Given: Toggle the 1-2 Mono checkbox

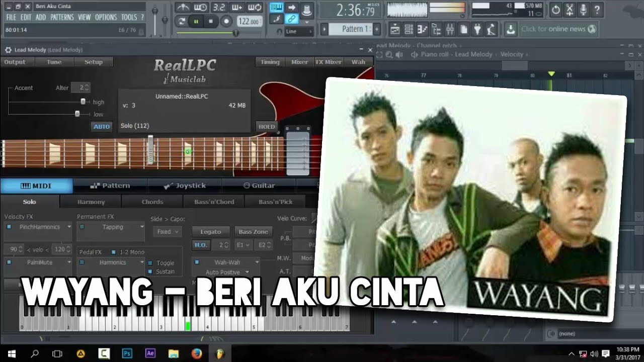Looking at the screenshot, I should [x=114, y=252].
